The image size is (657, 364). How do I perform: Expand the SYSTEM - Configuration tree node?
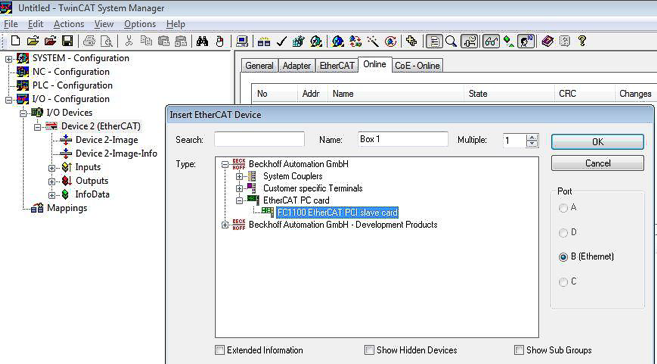click(x=8, y=59)
